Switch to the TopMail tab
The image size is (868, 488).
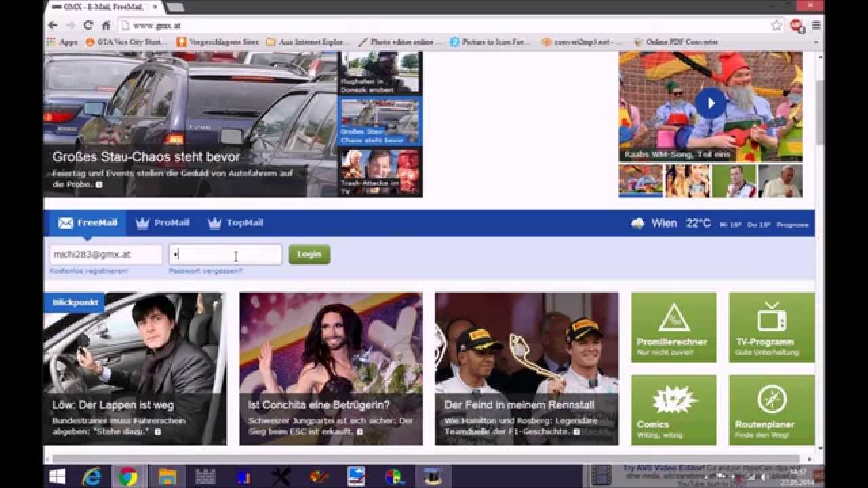click(237, 223)
